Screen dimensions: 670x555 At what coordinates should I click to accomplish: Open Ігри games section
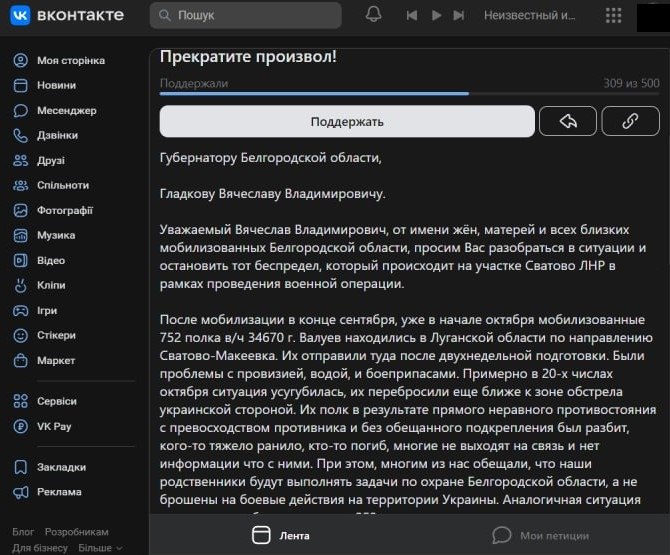coord(49,310)
